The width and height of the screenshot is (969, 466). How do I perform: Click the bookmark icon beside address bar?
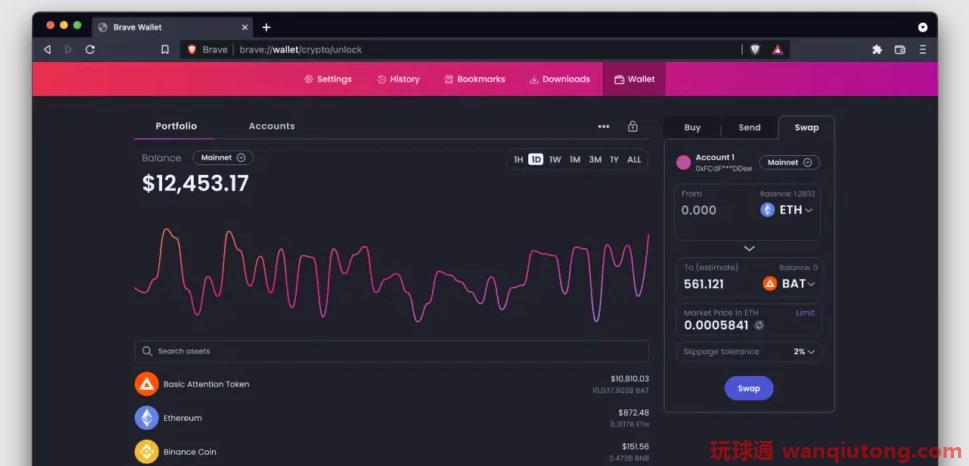(x=165, y=49)
